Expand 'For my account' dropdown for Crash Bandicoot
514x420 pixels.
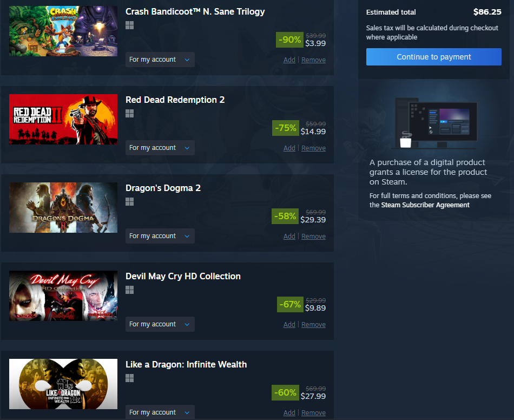point(160,60)
